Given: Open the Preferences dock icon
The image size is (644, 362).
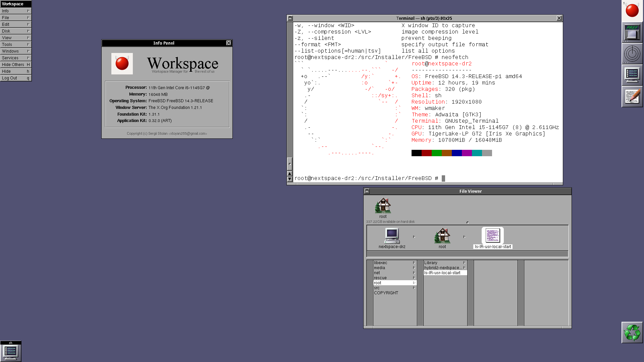Looking at the screenshot, I should coord(632,33).
